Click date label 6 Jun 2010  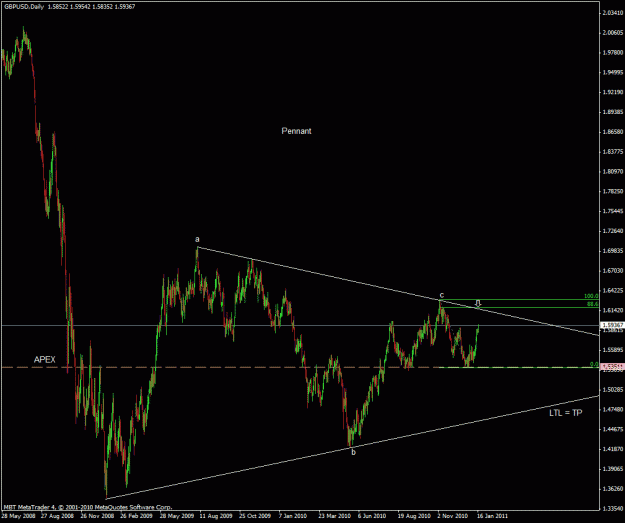(372, 516)
